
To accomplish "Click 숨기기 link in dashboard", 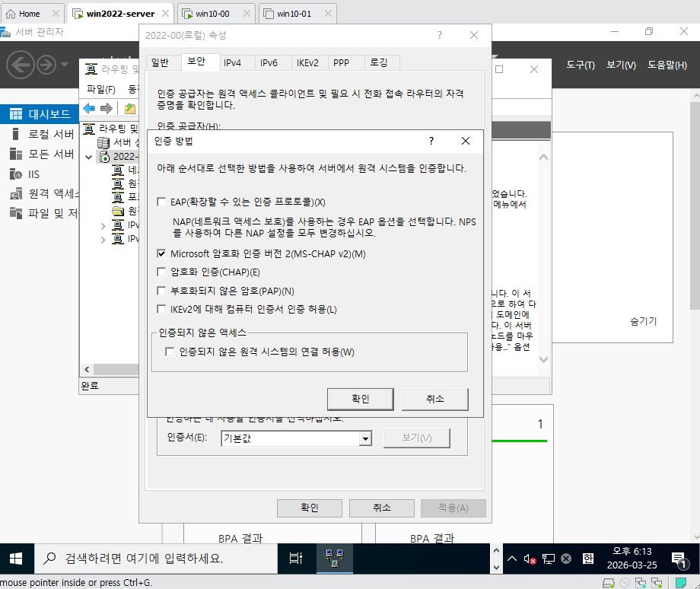I will pos(643,321).
